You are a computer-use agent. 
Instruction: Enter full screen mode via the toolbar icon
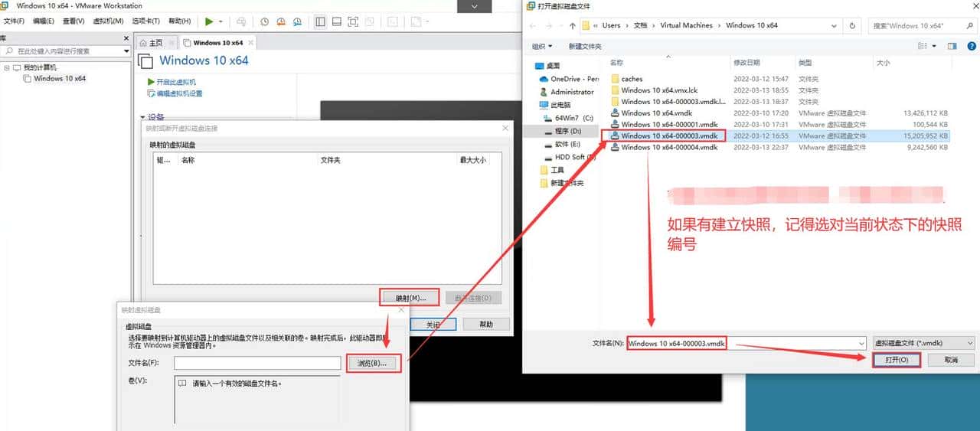(x=353, y=22)
